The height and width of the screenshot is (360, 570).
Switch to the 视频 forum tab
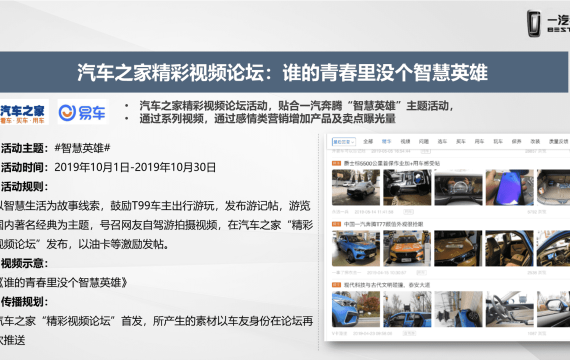point(405,141)
